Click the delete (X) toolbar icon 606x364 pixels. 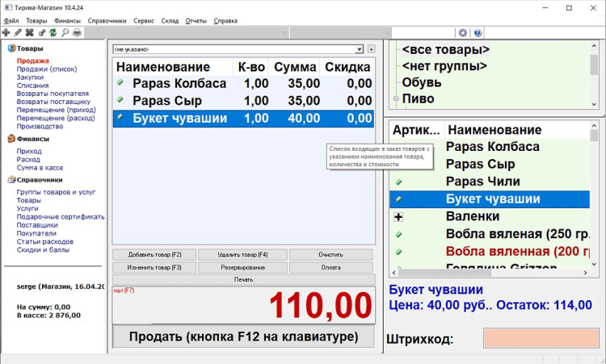(30, 33)
